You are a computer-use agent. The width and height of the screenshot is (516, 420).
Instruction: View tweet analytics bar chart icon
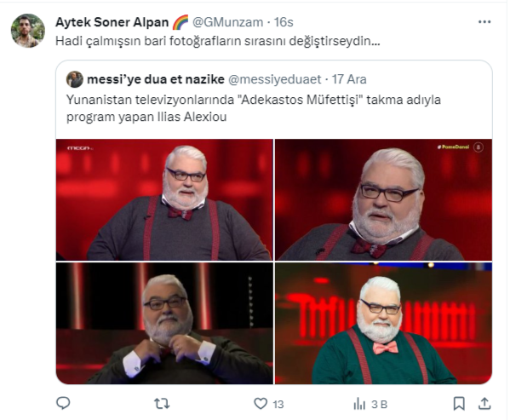coord(359,404)
